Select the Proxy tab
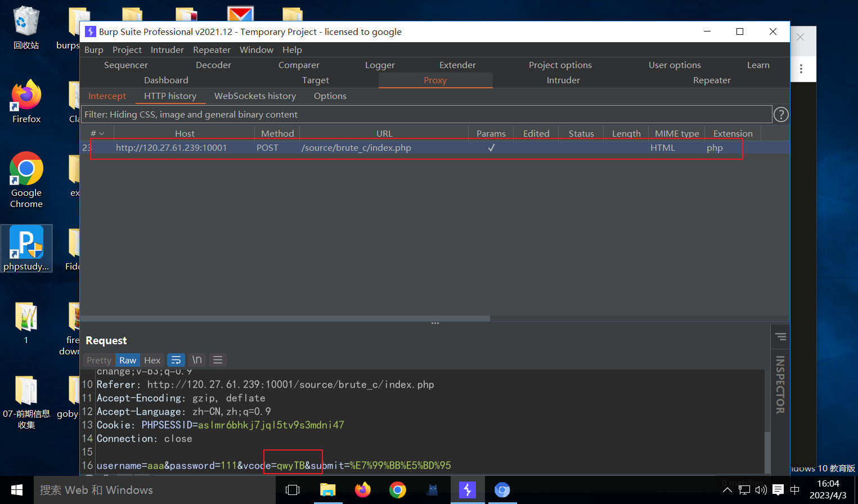 click(x=435, y=80)
